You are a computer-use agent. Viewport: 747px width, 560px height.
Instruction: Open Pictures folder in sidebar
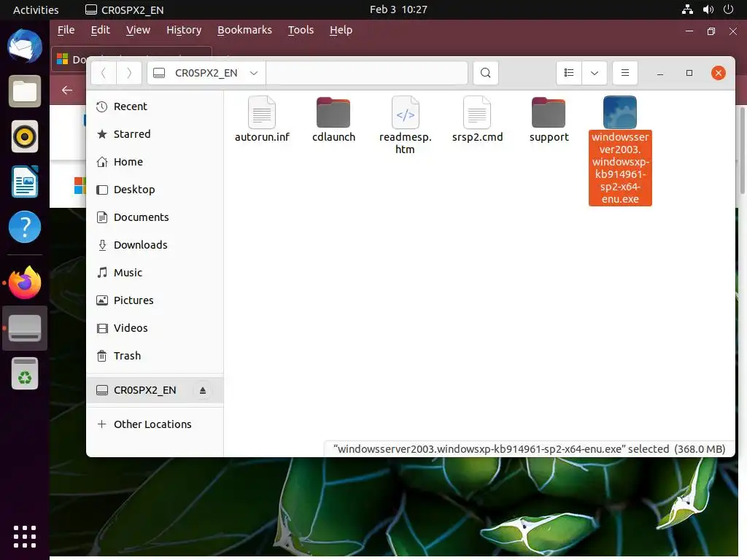(x=155, y=300)
